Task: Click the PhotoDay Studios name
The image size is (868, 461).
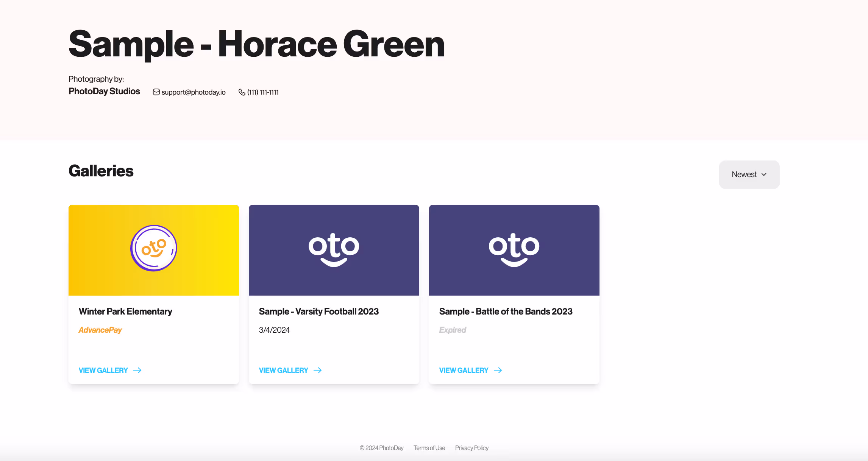Action: (x=104, y=91)
